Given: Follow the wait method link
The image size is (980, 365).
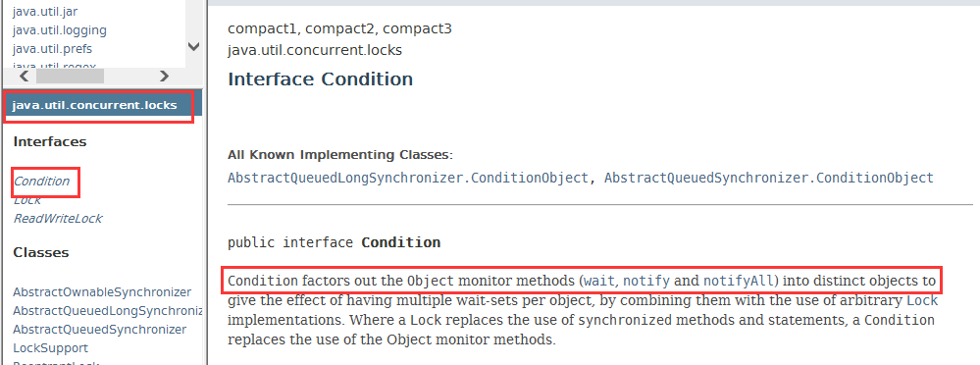Looking at the screenshot, I should pyautogui.click(x=599, y=280).
